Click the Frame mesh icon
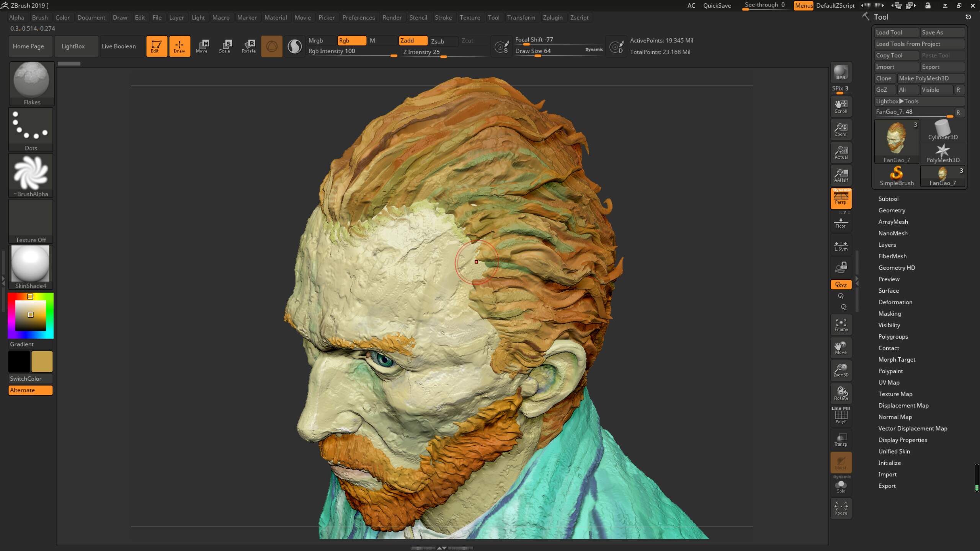The width and height of the screenshot is (980, 551). [841, 325]
